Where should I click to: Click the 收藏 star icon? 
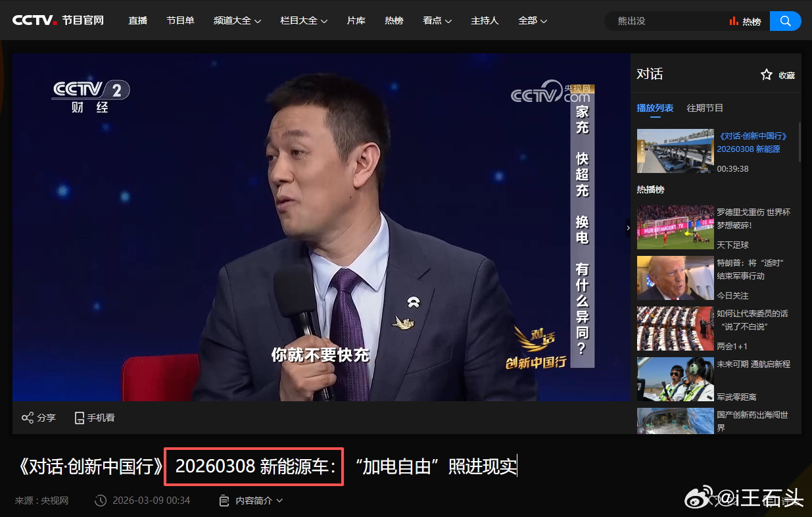767,75
